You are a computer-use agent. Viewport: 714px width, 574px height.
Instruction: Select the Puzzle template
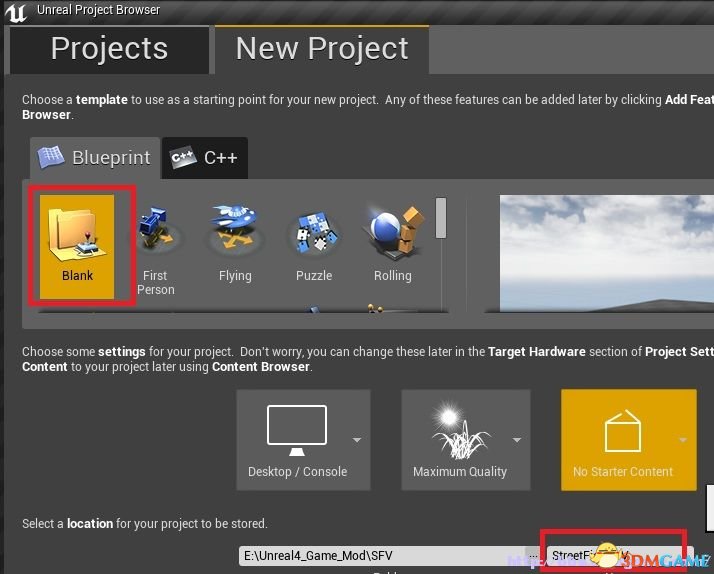(x=314, y=246)
